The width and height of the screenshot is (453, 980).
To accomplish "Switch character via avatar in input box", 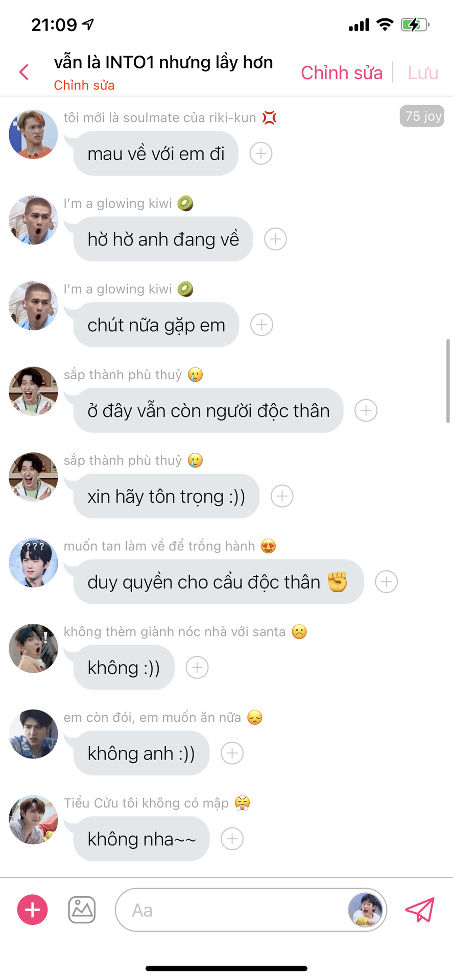I will pyautogui.click(x=365, y=910).
